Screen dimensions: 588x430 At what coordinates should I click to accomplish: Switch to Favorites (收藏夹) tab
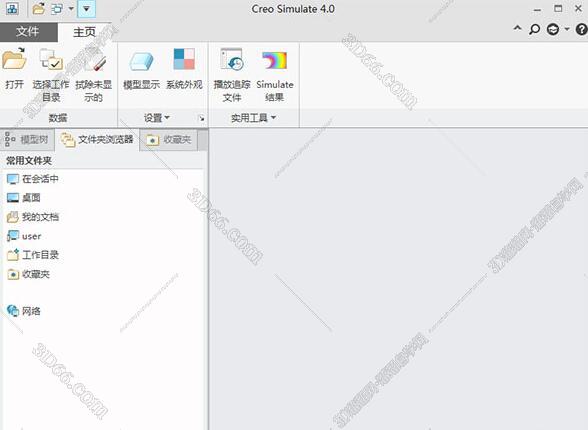[169, 139]
